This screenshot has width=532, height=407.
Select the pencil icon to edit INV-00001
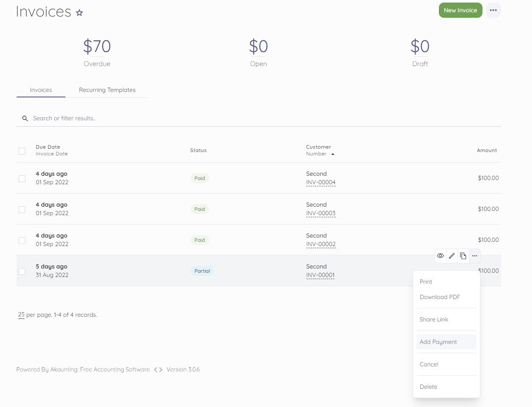[452, 256]
